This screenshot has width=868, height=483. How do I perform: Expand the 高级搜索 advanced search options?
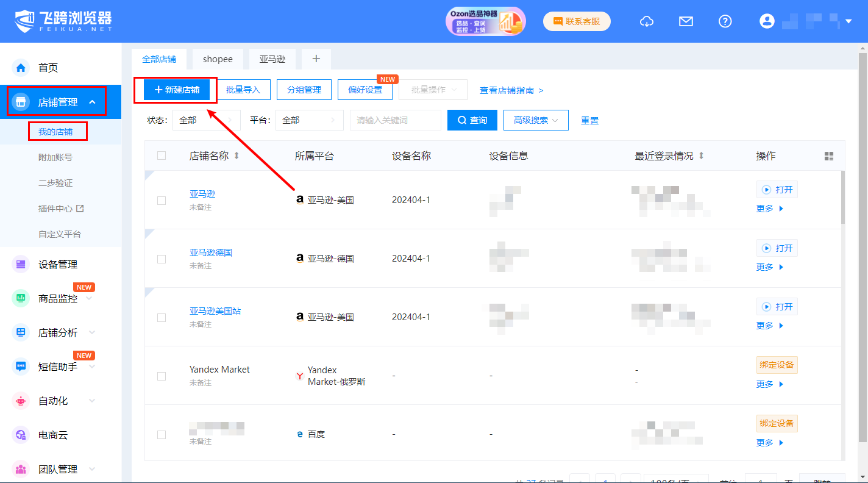(x=535, y=120)
